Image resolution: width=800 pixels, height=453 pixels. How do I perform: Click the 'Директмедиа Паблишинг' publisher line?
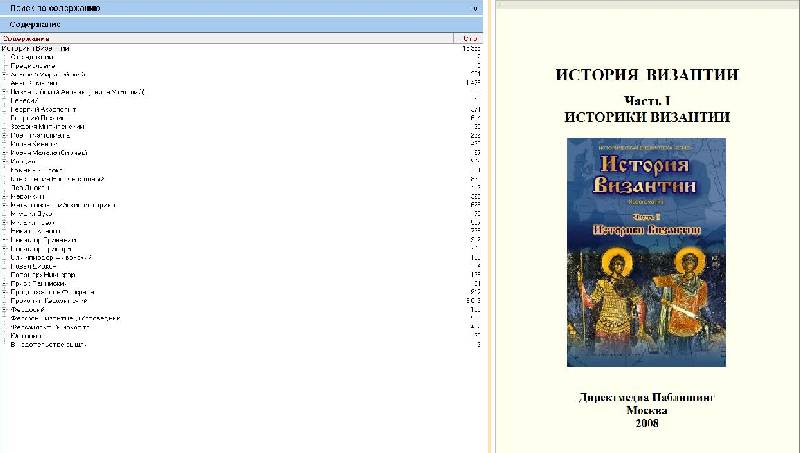[x=646, y=398]
